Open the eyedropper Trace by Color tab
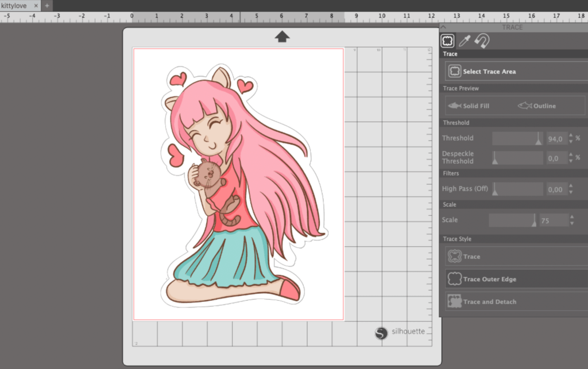588x369 pixels. [x=465, y=41]
